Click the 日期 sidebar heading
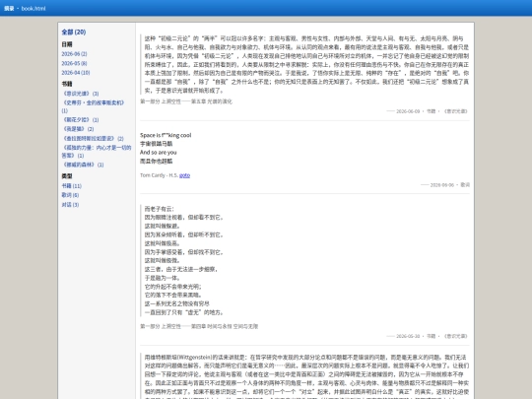This screenshot has height=399, width=532. (67, 44)
